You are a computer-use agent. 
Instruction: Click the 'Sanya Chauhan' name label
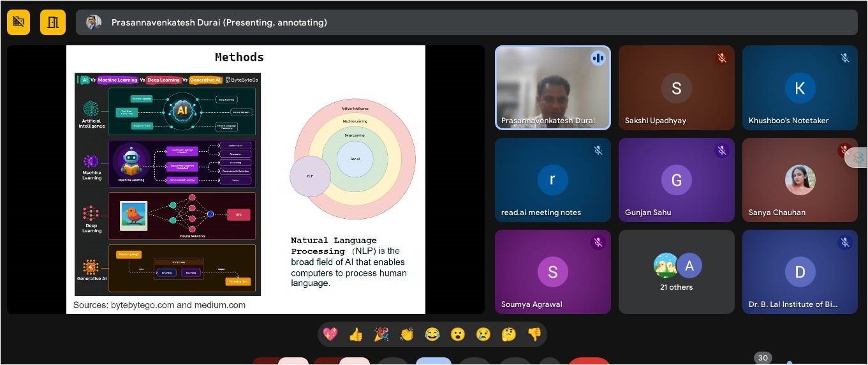coord(777,212)
